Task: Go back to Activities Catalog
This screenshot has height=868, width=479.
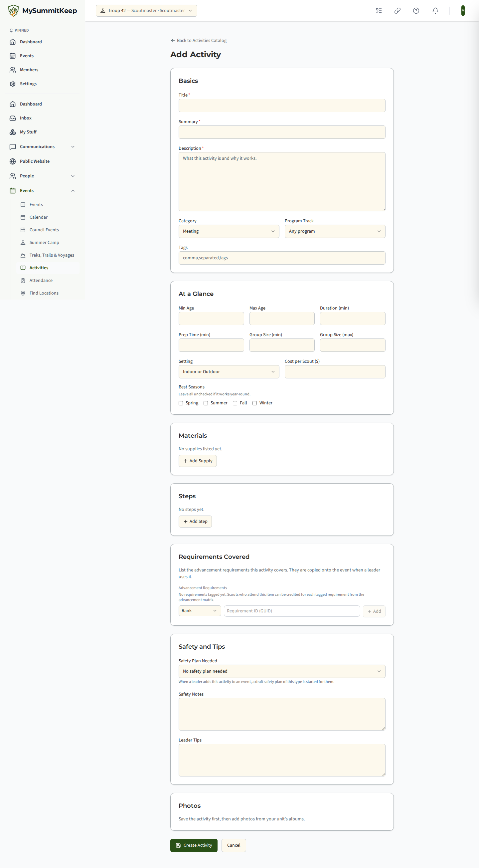Action: pyautogui.click(x=198, y=40)
